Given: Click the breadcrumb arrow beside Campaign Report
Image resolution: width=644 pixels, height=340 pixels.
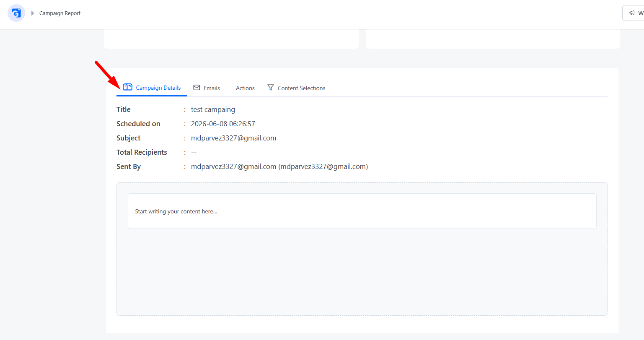Looking at the screenshot, I should tap(33, 13).
